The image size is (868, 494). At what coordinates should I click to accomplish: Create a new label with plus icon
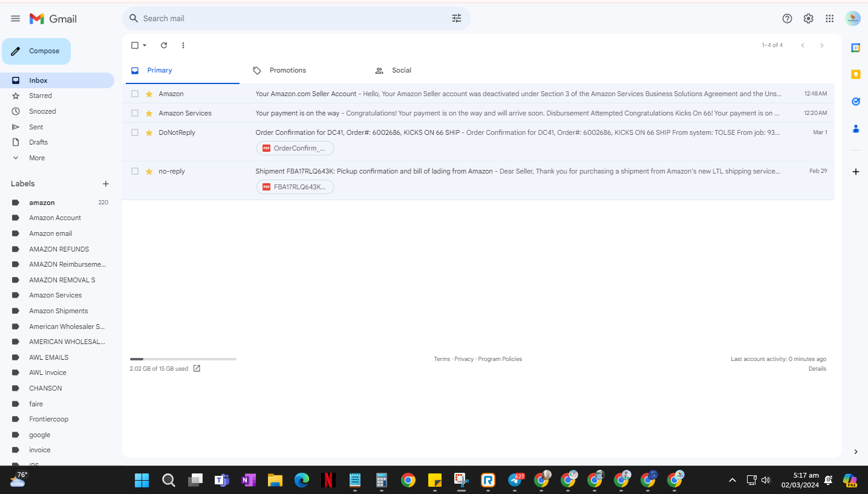[106, 184]
